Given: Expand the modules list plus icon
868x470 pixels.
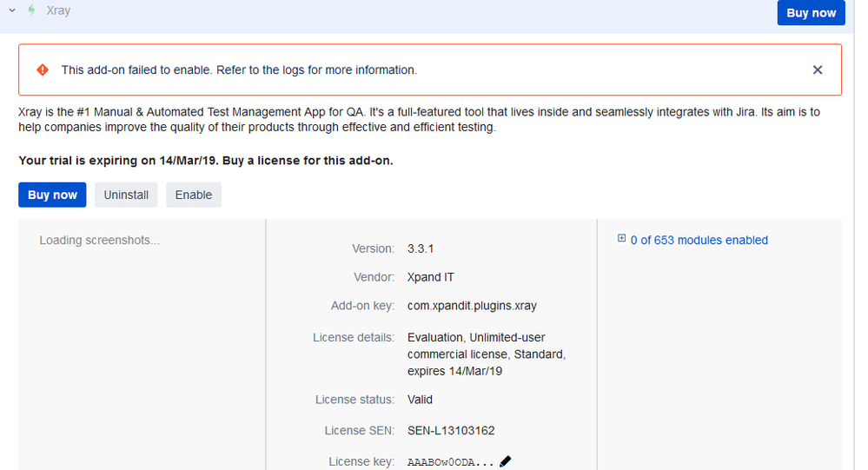Looking at the screenshot, I should (x=621, y=238).
